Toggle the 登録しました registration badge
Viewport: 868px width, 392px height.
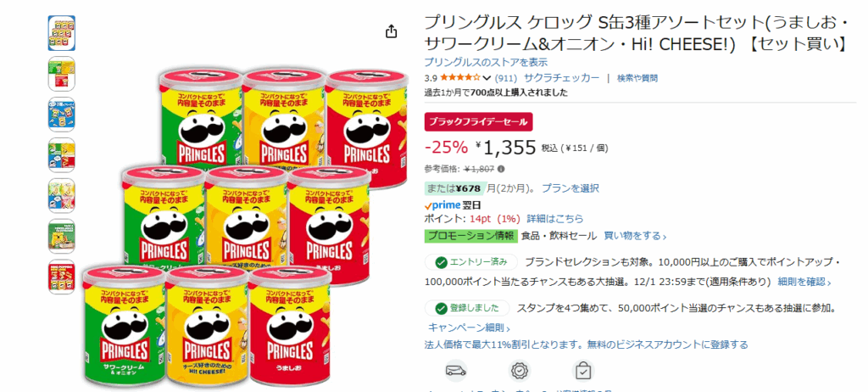[x=467, y=308]
